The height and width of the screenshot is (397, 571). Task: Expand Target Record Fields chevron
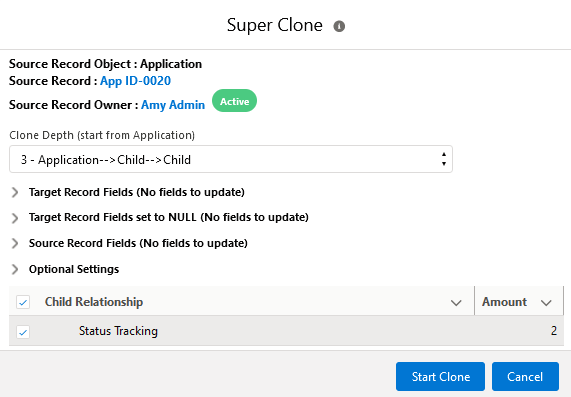(x=15, y=192)
